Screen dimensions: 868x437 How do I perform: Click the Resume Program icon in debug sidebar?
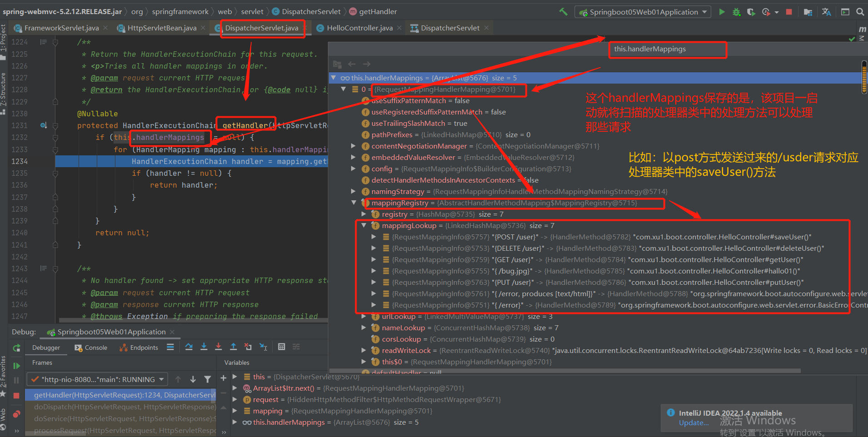17,366
